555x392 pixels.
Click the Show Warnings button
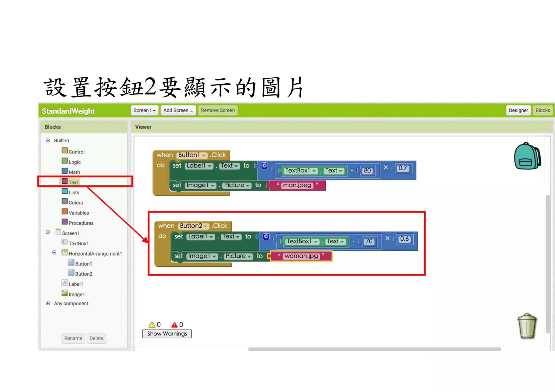(x=167, y=334)
